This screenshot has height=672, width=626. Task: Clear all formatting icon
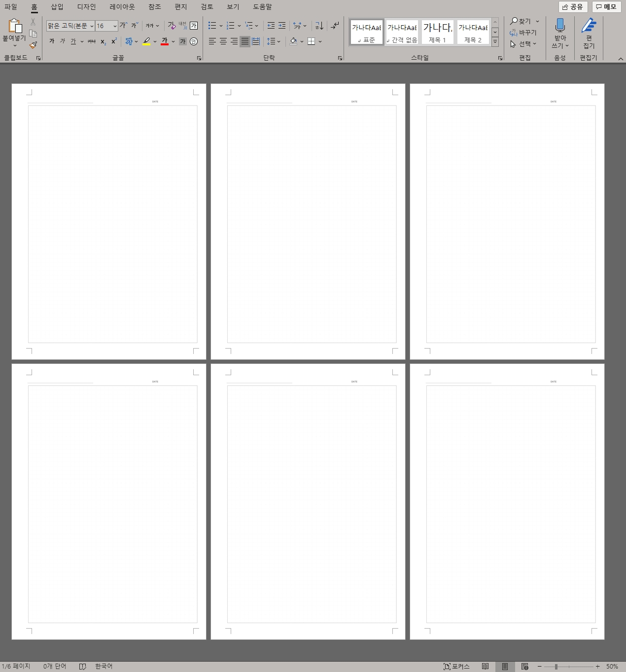coord(172,26)
